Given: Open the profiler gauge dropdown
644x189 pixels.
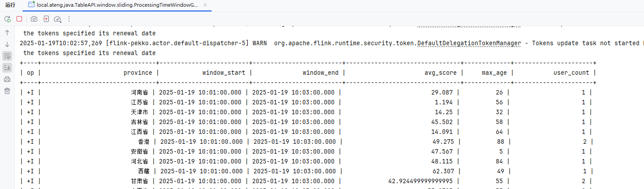Looking at the screenshot, I should (57, 19).
